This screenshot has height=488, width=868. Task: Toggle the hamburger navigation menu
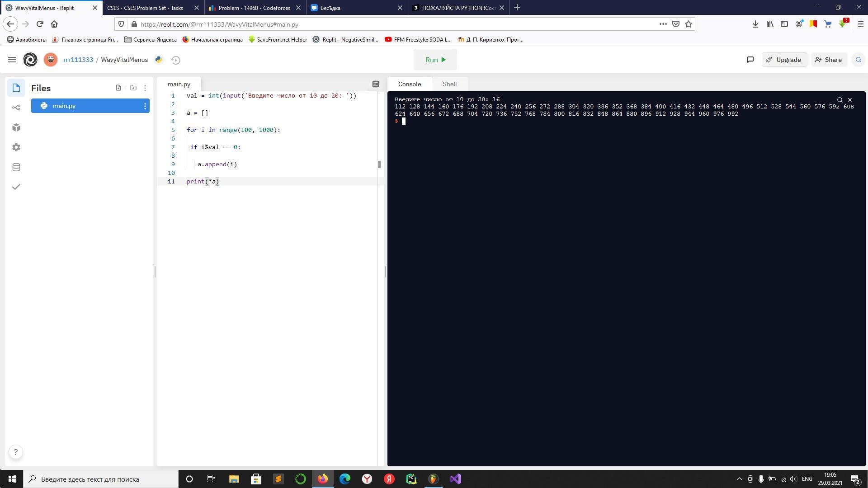pos(12,60)
